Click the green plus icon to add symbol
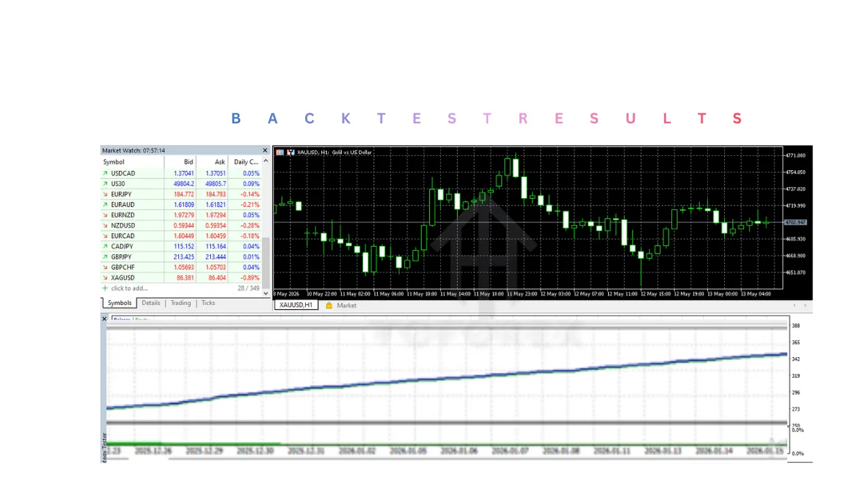 [105, 288]
